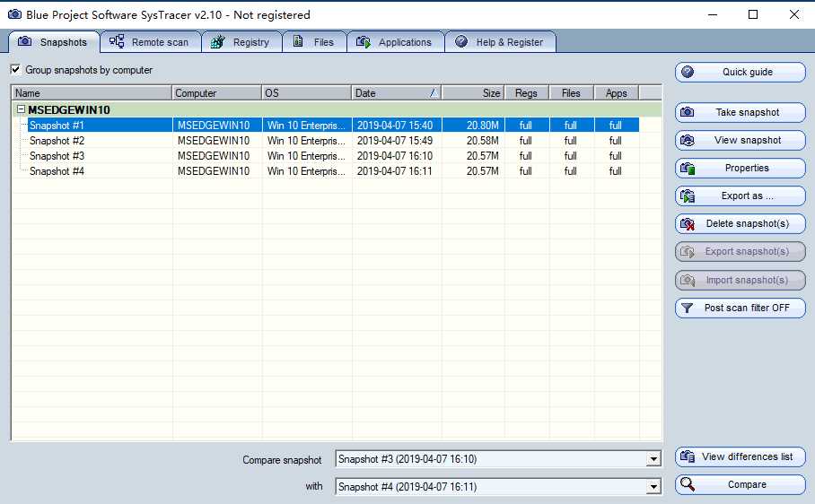Click the Snapshot #3 compare field text

407,459
